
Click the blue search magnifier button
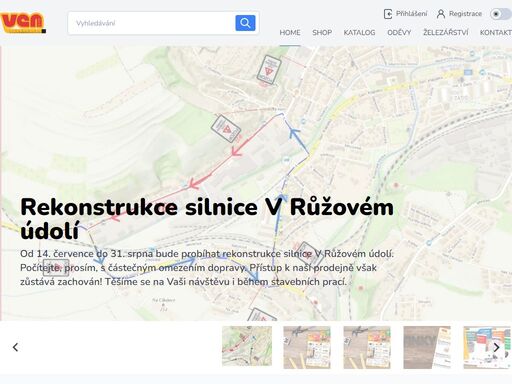(245, 23)
